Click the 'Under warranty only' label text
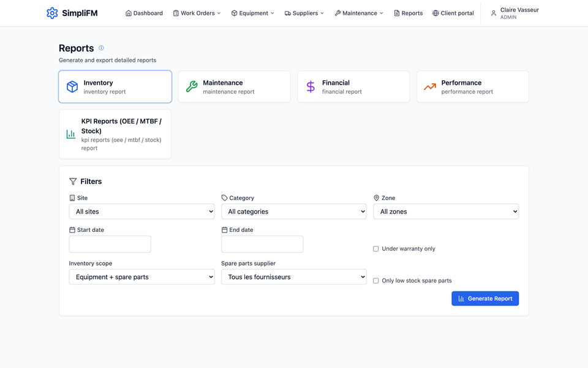This screenshot has width=588, height=368. coord(409,248)
